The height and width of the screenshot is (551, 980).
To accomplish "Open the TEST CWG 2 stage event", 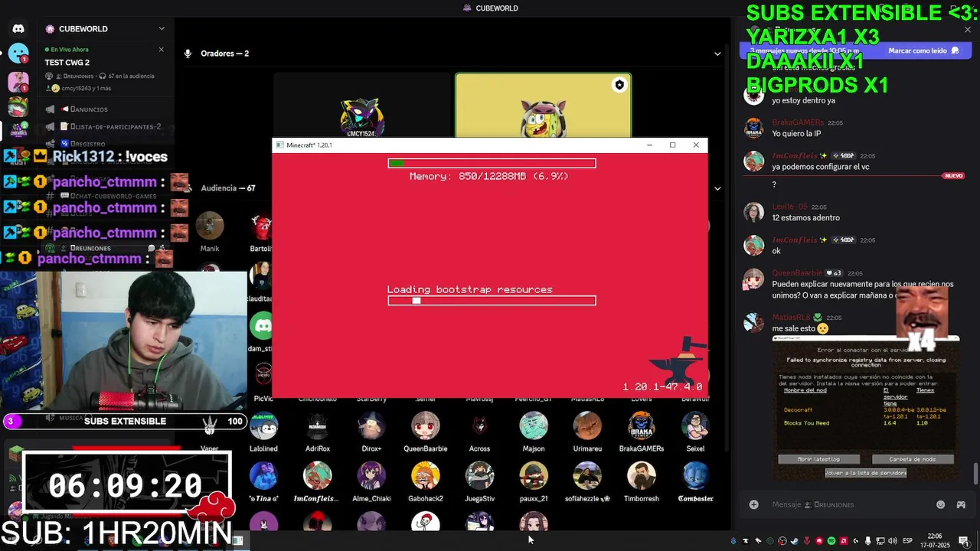I will pos(67,63).
